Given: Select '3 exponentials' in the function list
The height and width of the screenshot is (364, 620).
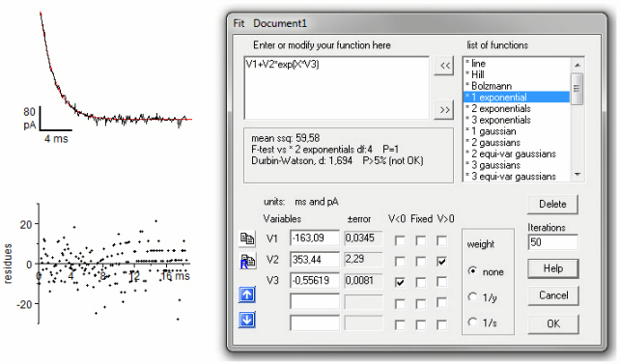Looking at the screenshot, I should click(x=517, y=120).
